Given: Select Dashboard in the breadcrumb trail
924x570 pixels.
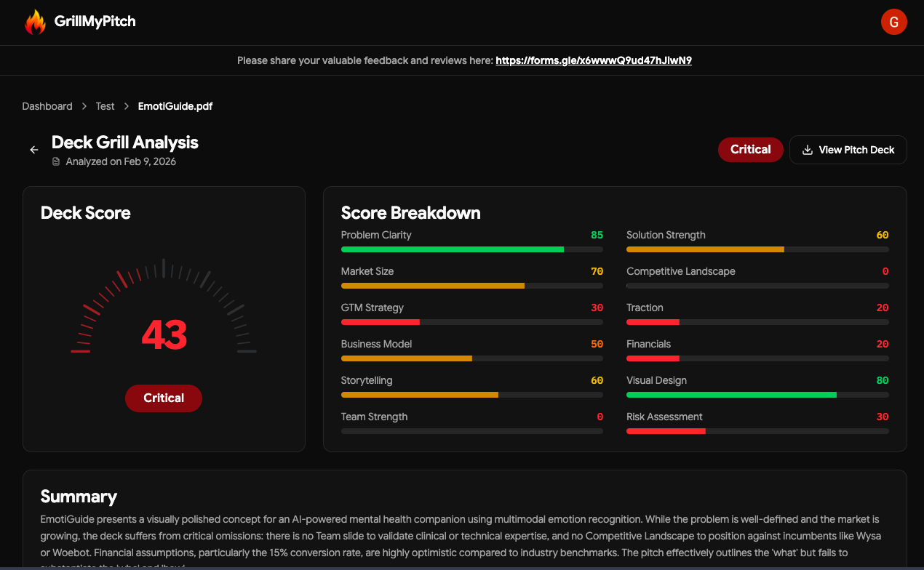Looking at the screenshot, I should click(x=47, y=106).
